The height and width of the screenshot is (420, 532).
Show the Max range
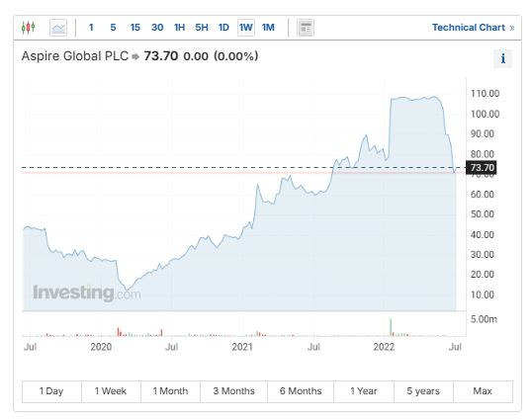483,391
